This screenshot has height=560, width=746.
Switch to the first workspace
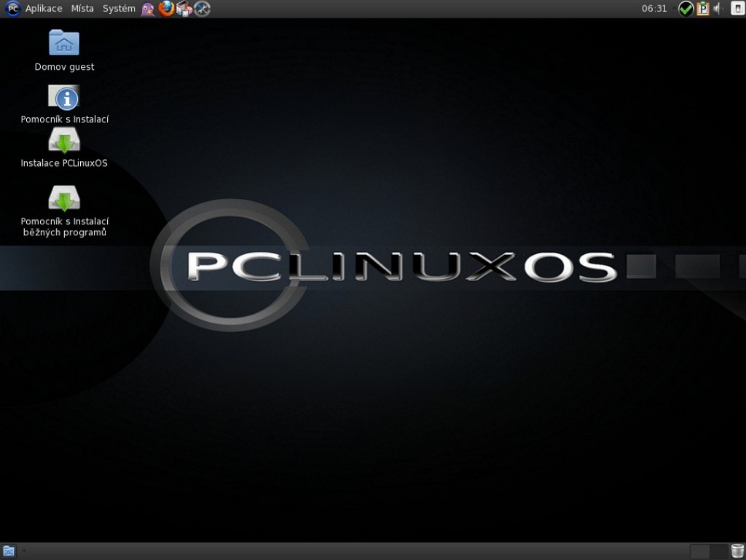pyautogui.click(x=699, y=551)
